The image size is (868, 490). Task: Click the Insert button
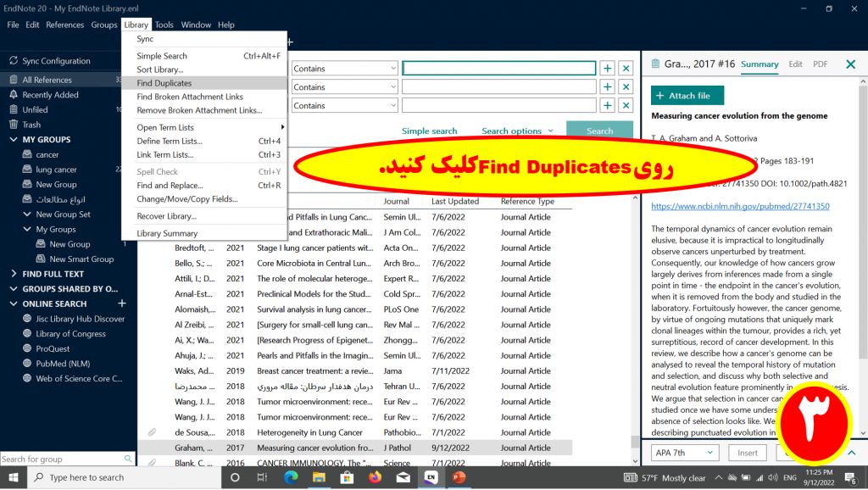tap(748, 453)
